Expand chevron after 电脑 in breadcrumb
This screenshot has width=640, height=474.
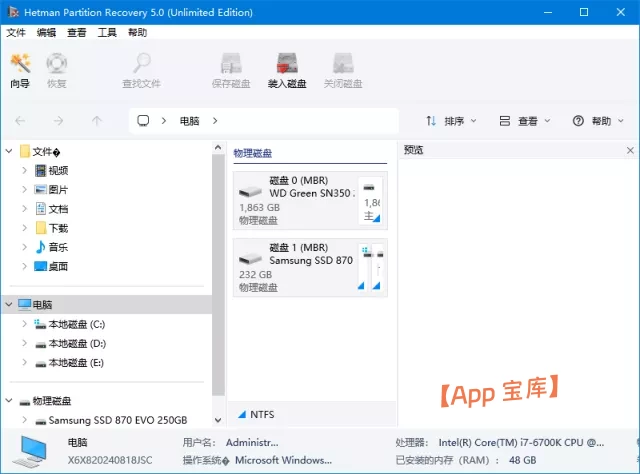[x=215, y=121]
